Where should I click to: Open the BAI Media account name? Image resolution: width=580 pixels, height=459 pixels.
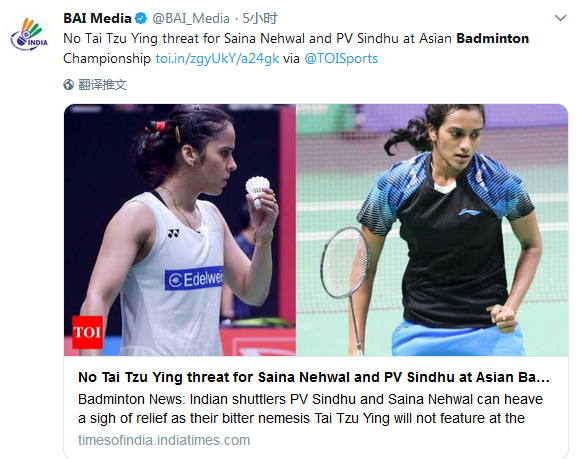(97, 18)
